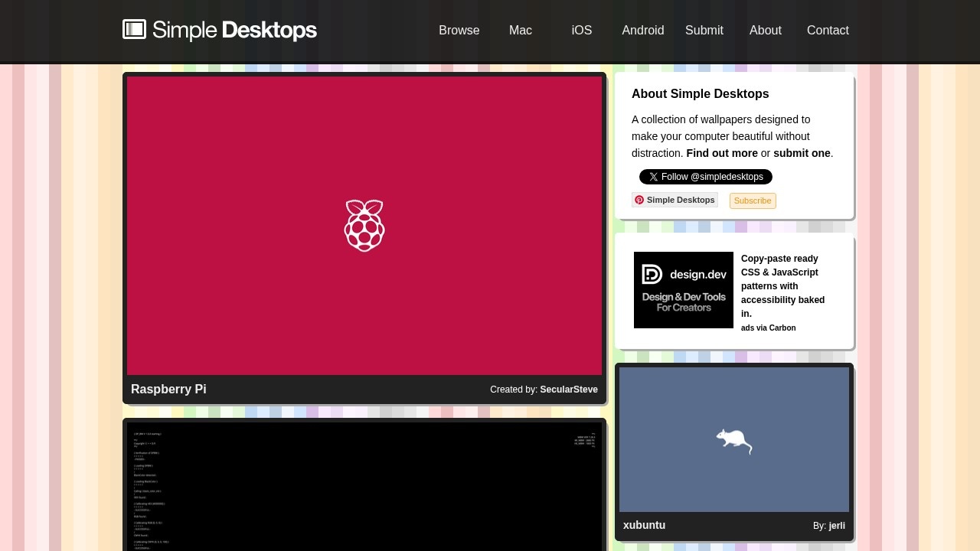Click the "ads via Carbon" link
Viewport: 980px width, 551px height.
pos(768,328)
